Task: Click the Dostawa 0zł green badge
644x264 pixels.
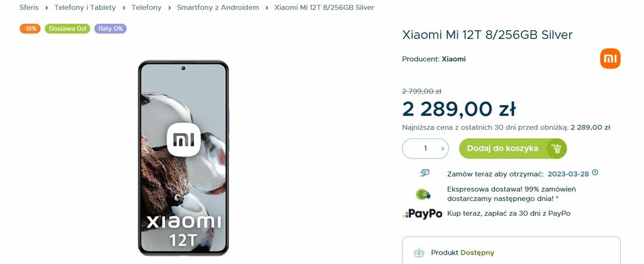Action: (x=67, y=29)
